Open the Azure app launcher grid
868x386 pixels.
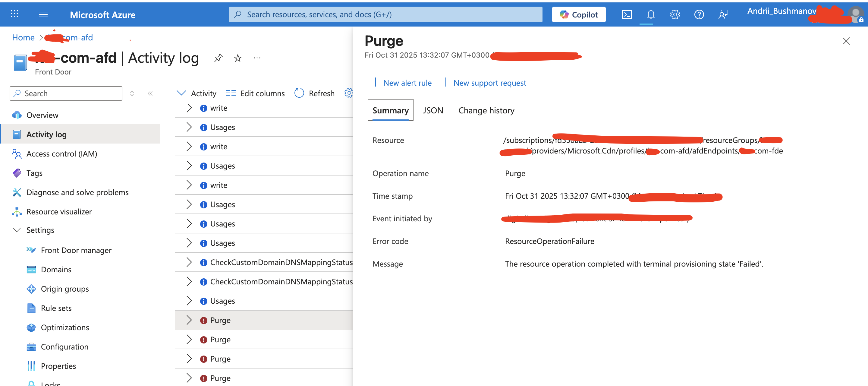point(14,14)
